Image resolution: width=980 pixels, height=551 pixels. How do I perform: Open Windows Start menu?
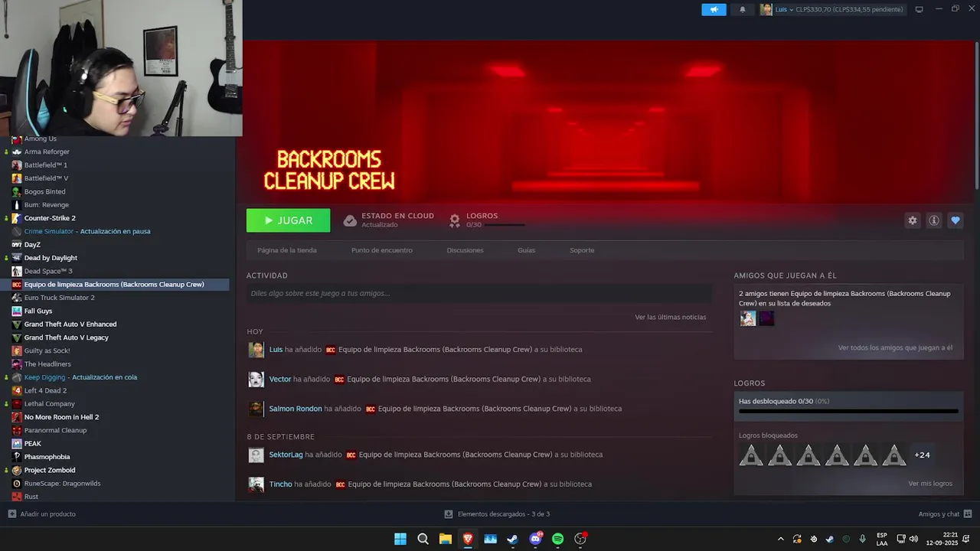click(x=400, y=539)
